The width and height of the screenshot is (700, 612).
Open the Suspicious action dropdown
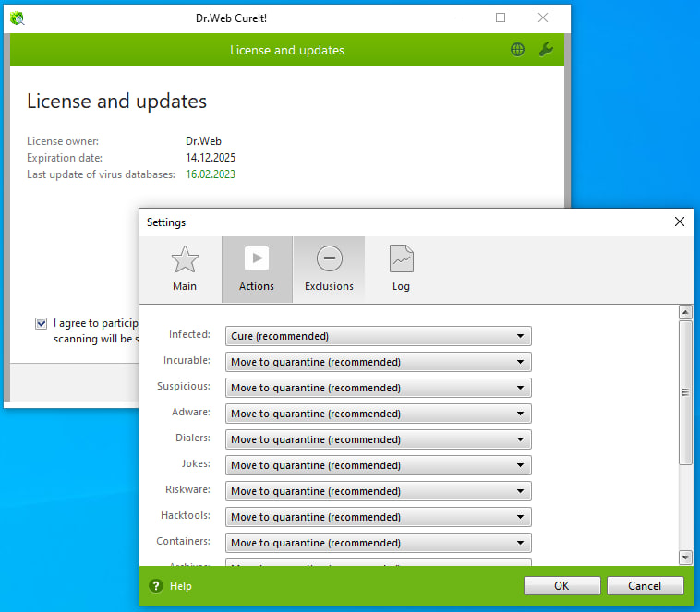pyautogui.click(x=378, y=388)
